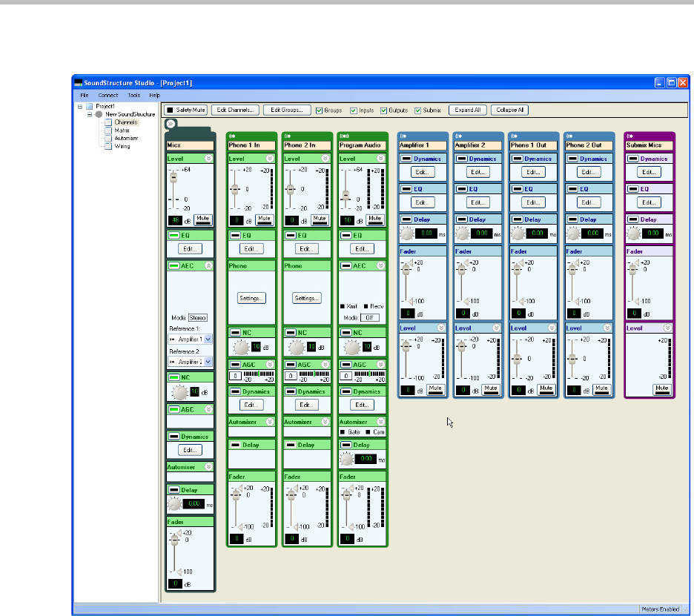Click the Amplifier 2 Fader slider handle
The width and height of the screenshot is (694, 616).
coord(461,271)
